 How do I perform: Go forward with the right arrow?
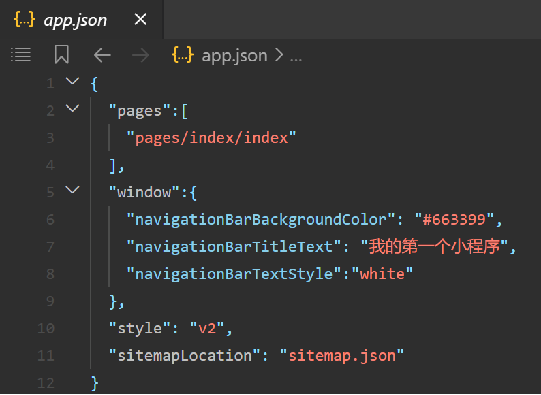click(140, 55)
